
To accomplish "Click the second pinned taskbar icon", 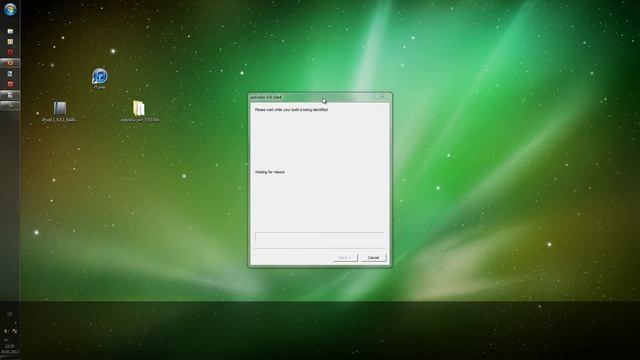I will (10, 42).
